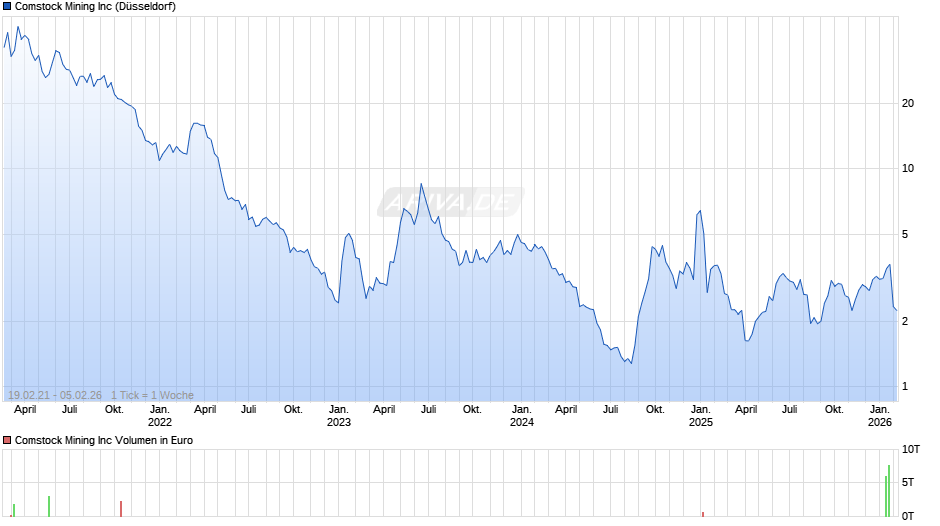940x526 pixels.
Task: Click the 'Jan. 2024' axis label
Action: pyautogui.click(x=522, y=416)
